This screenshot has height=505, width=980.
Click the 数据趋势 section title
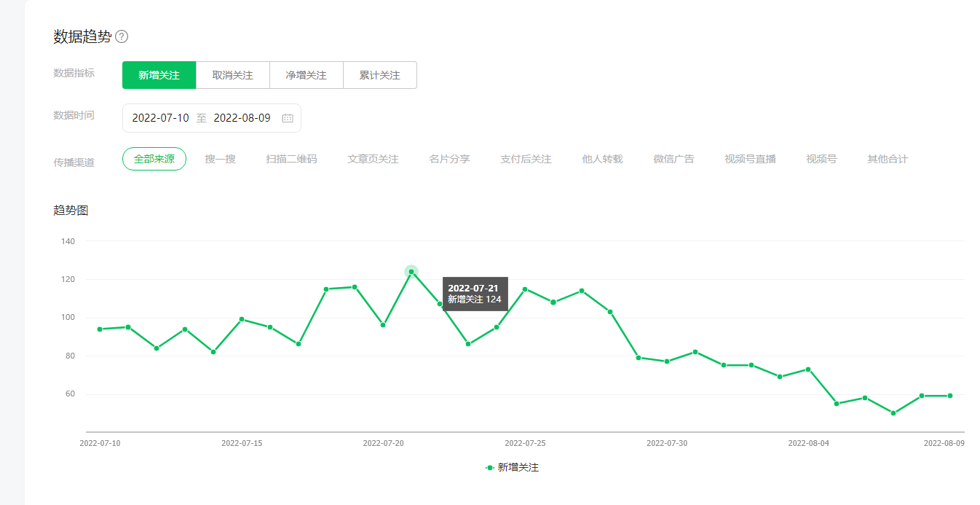(x=82, y=36)
